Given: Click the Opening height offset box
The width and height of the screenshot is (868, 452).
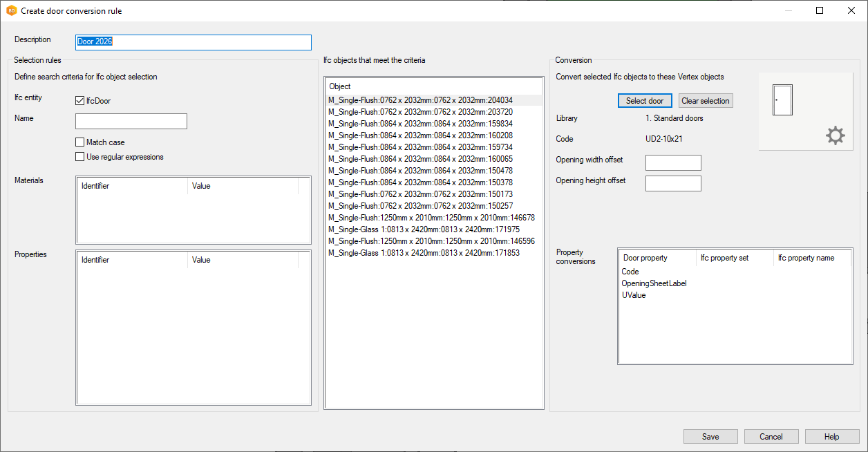Looking at the screenshot, I should click(672, 183).
